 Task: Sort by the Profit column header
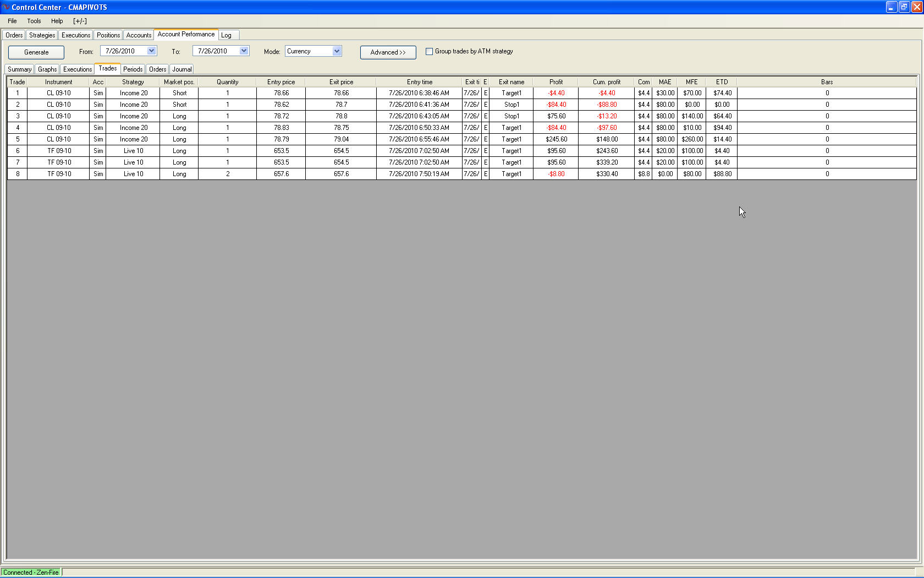(x=556, y=82)
